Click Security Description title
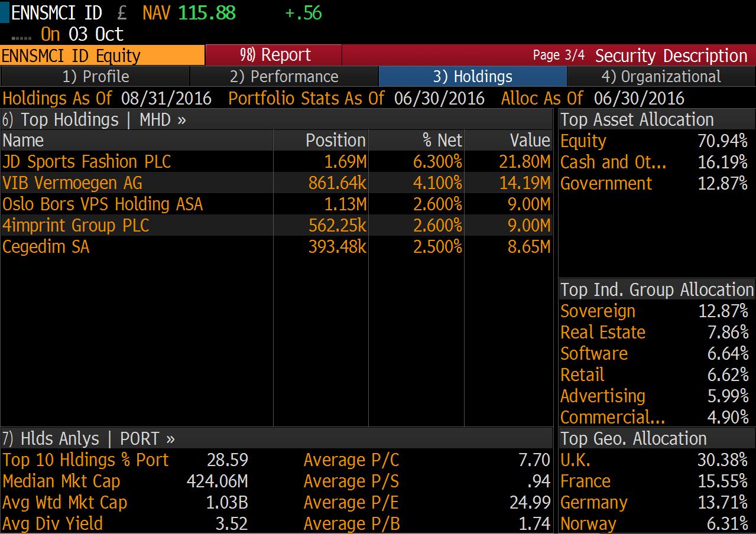 [671, 56]
